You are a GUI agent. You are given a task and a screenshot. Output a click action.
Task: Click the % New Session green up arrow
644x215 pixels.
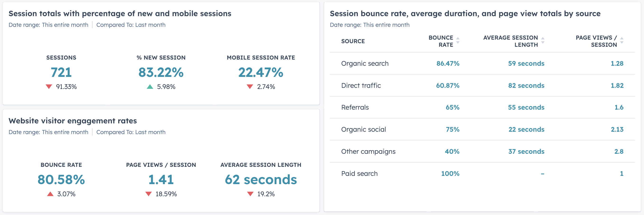tap(150, 87)
